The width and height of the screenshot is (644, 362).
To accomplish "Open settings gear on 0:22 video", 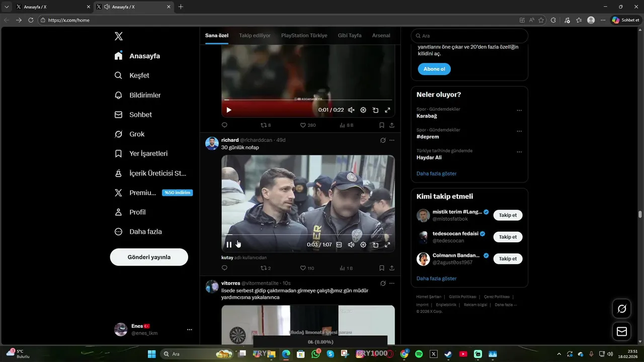I will click(x=363, y=110).
